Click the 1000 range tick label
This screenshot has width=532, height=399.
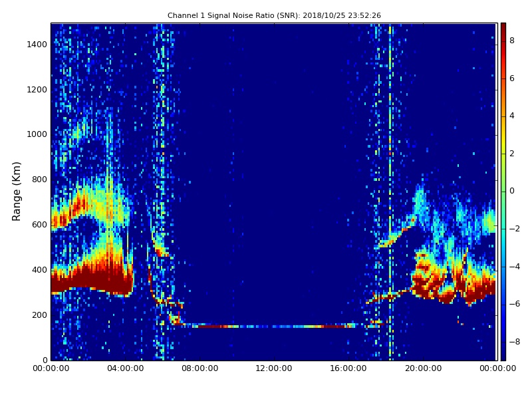tap(37, 134)
